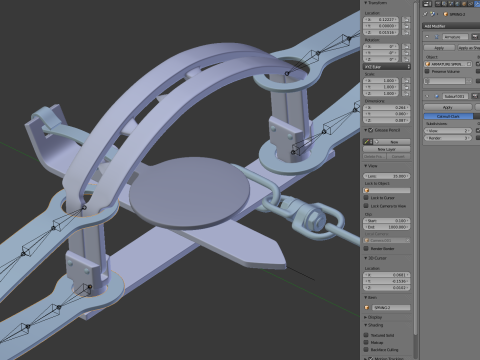The height and width of the screenshot is (360, 480).
Task: Switch to the Scene properties tab icon
Action: tap(451, 4)
